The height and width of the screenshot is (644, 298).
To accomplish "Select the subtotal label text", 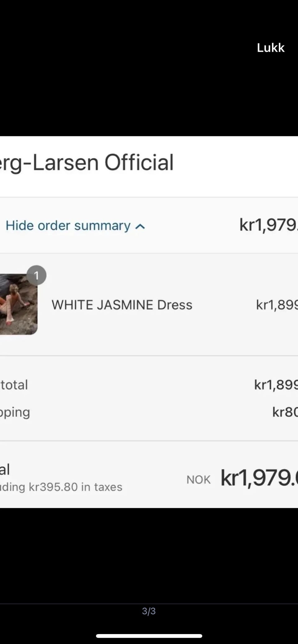I will click(14, 385).
